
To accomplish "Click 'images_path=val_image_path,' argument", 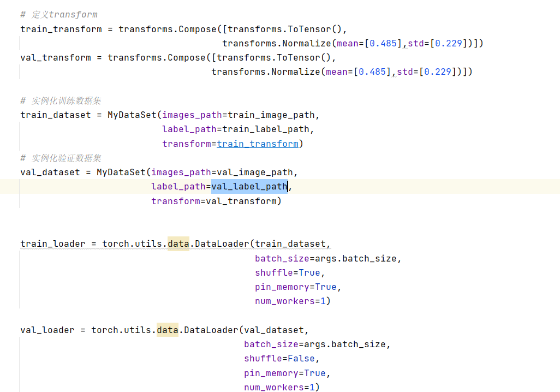I will click(x=225, y=173).
